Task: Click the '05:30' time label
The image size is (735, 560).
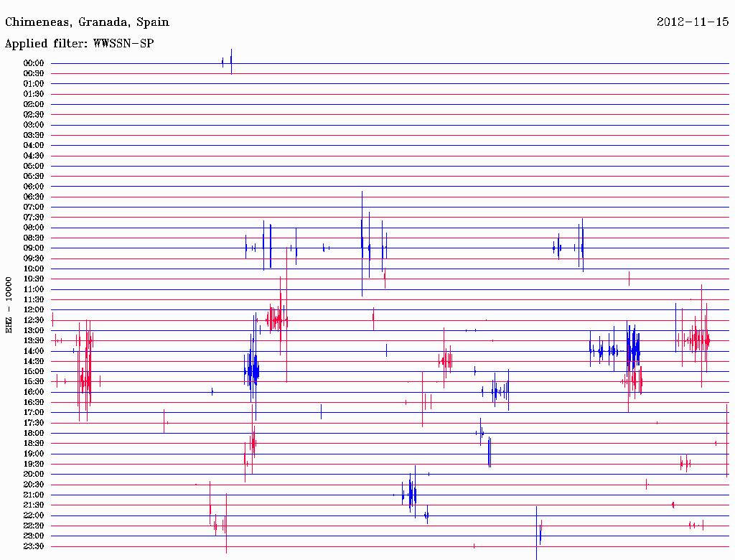Action: [x=34, y=177]
